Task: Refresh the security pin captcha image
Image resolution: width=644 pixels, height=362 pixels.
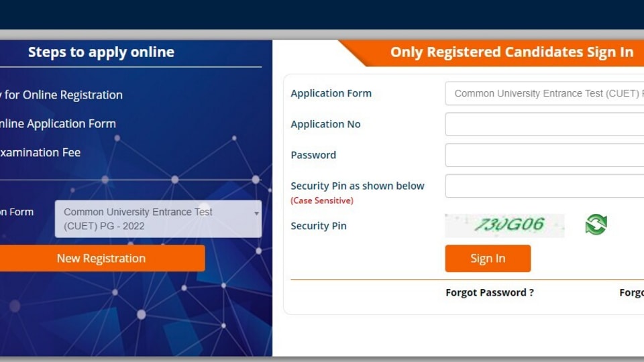Action: click(596, 225)
